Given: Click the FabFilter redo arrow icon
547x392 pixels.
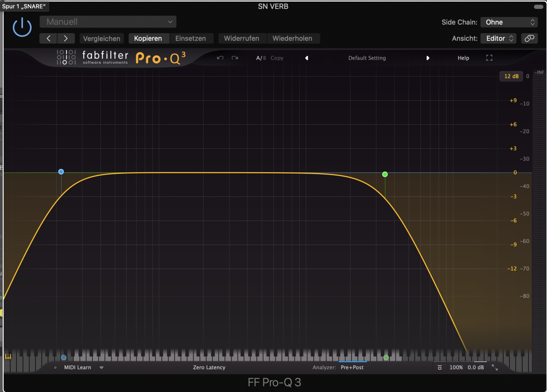Looking at the screenshot, I should point(235,58).
